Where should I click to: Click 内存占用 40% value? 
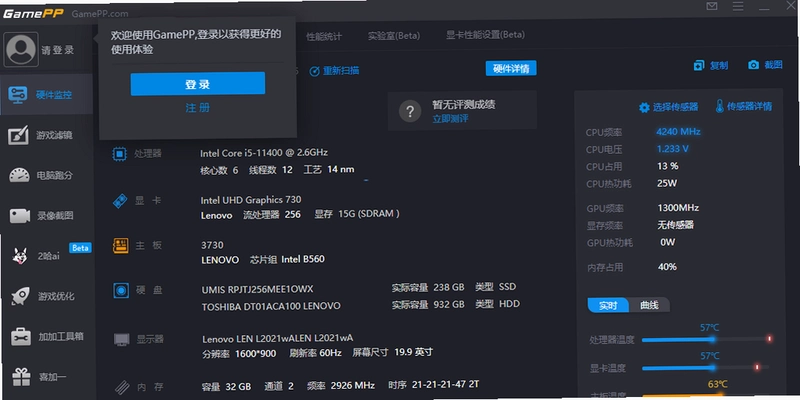pos(667,267)
